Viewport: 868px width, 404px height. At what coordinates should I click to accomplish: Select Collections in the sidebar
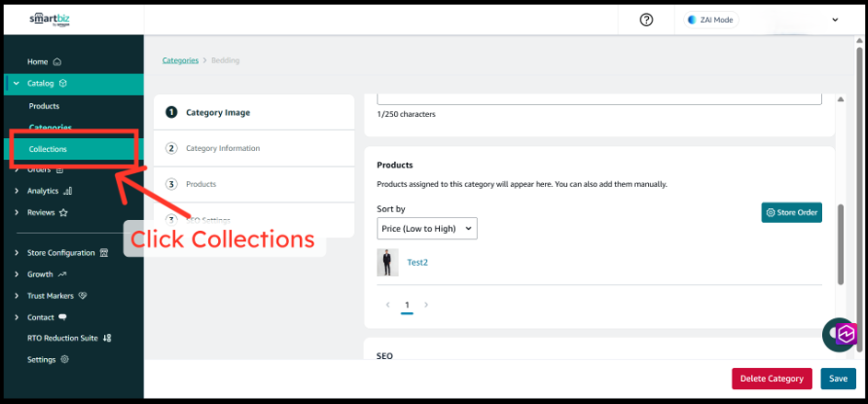coord(48,149)
